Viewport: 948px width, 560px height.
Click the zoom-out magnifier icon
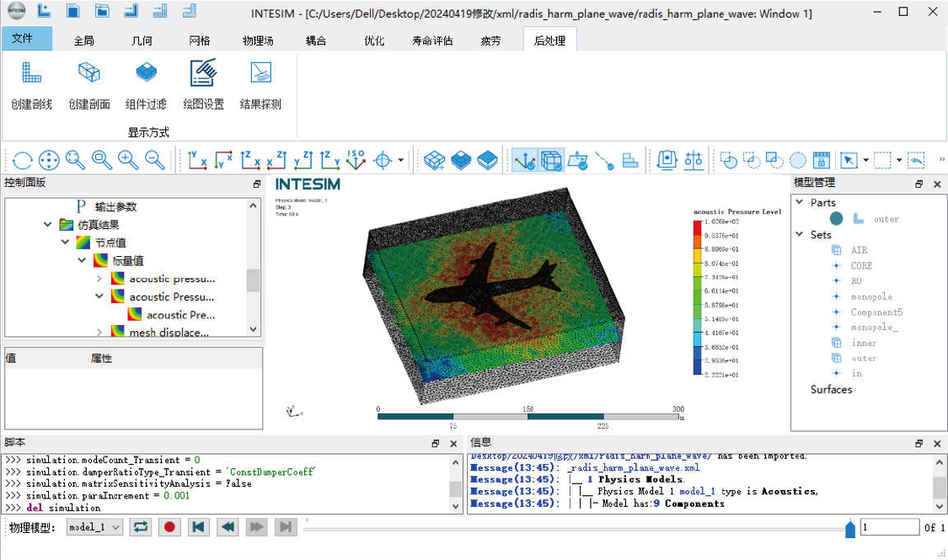tap(155, 160)
